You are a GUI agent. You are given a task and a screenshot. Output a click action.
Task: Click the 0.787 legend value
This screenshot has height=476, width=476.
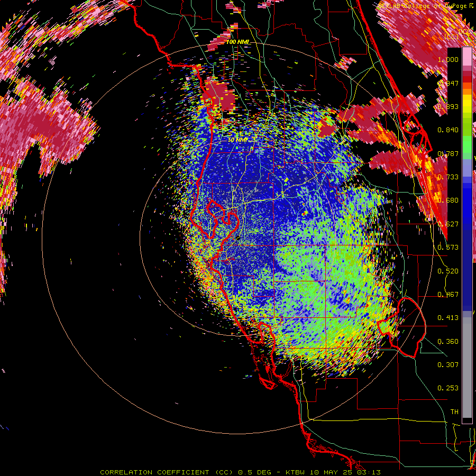pos(448,153)
